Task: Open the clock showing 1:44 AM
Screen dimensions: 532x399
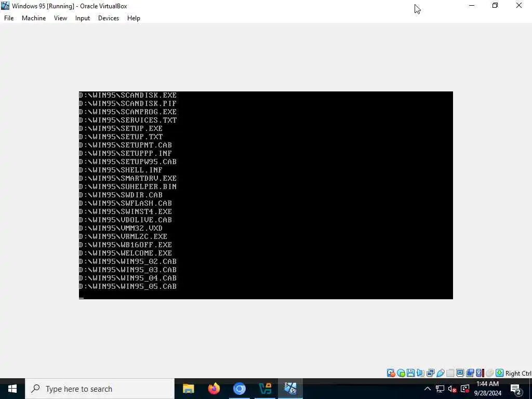Action: [487, 389]
